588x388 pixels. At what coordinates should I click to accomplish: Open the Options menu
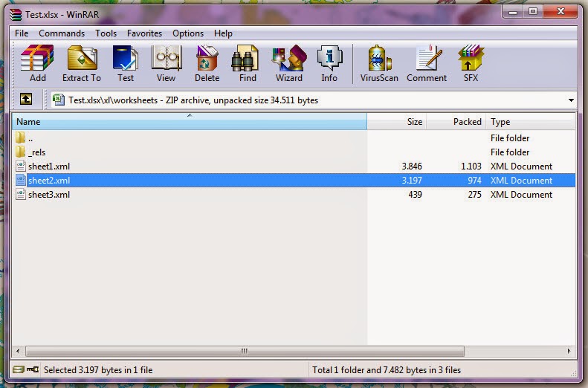[x=188, y=33]
